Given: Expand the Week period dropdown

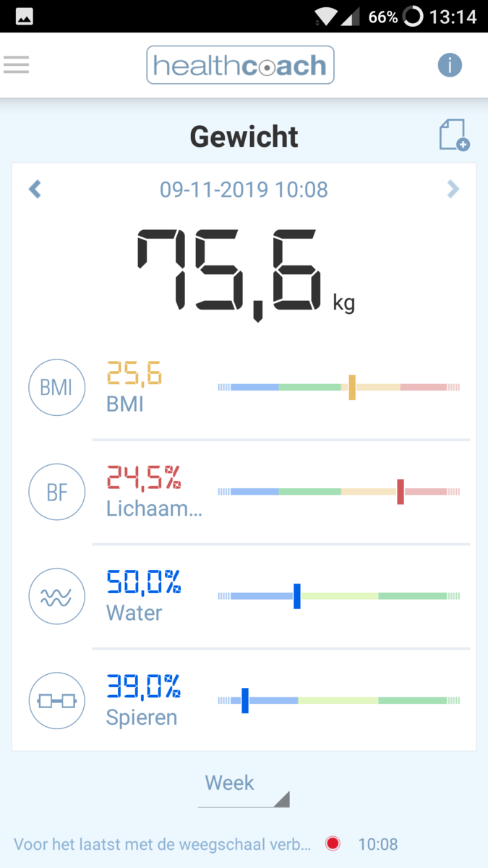Looking at the screenshot, I should [x=244, y=788].
